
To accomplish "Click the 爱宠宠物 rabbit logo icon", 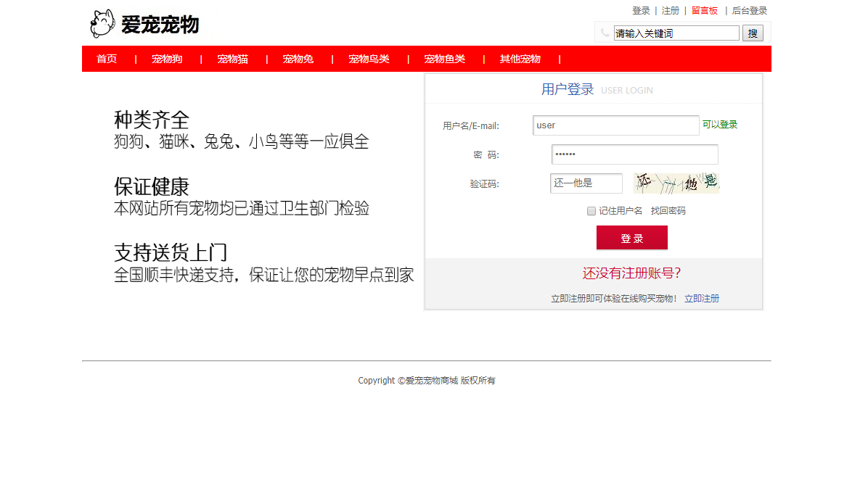I will (x=101, y=22).
